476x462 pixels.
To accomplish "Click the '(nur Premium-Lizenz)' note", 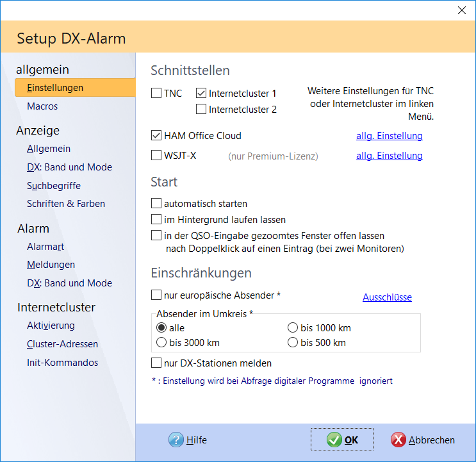I will click(273, 156).
